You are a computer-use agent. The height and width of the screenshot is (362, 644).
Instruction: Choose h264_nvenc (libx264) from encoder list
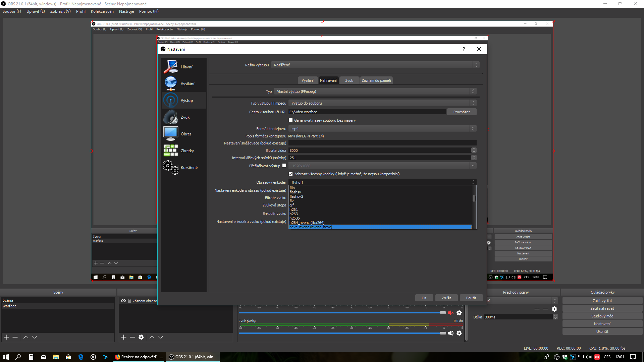(x=307, y=223)
